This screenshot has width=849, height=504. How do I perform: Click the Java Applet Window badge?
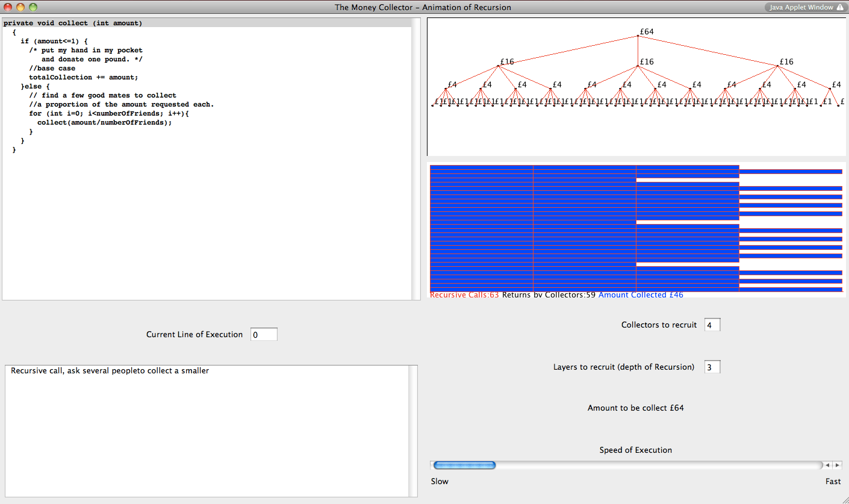806,7
